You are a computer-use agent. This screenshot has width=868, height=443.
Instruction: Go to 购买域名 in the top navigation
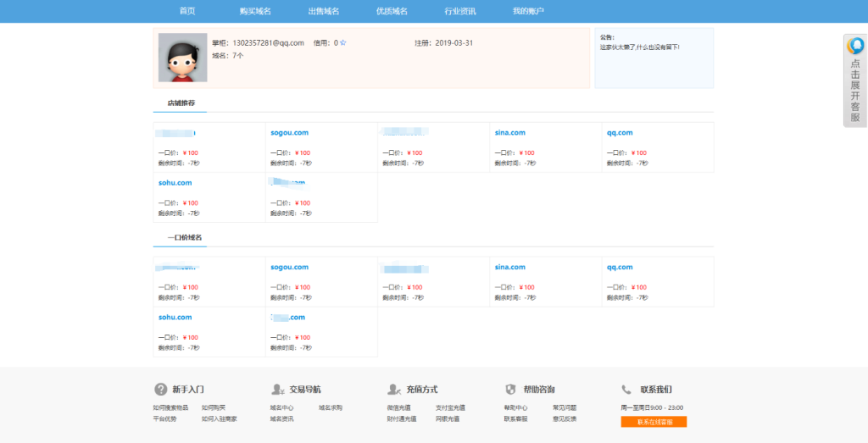pos(255,11)
